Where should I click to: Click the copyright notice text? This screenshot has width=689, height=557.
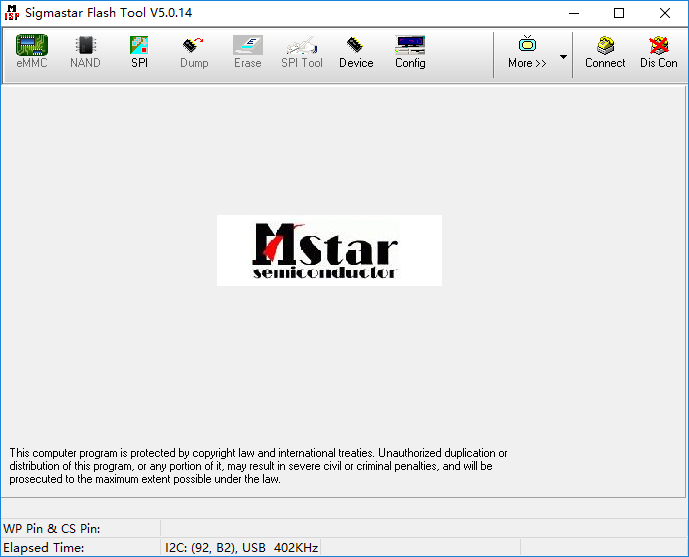click(260, 466)
